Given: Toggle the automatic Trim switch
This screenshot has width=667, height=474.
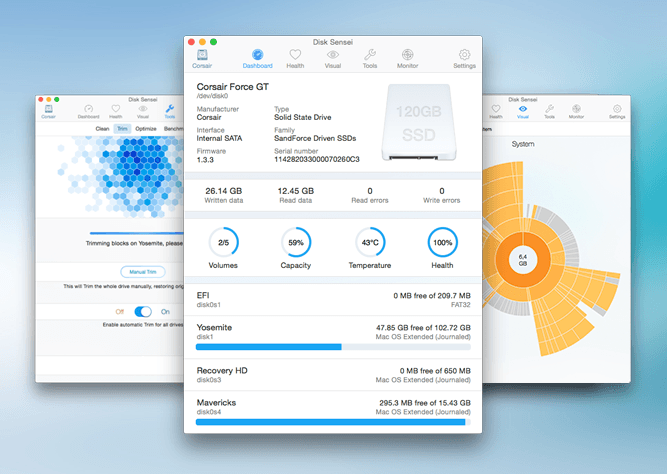Looking at the screenshot, I should 143,311.
